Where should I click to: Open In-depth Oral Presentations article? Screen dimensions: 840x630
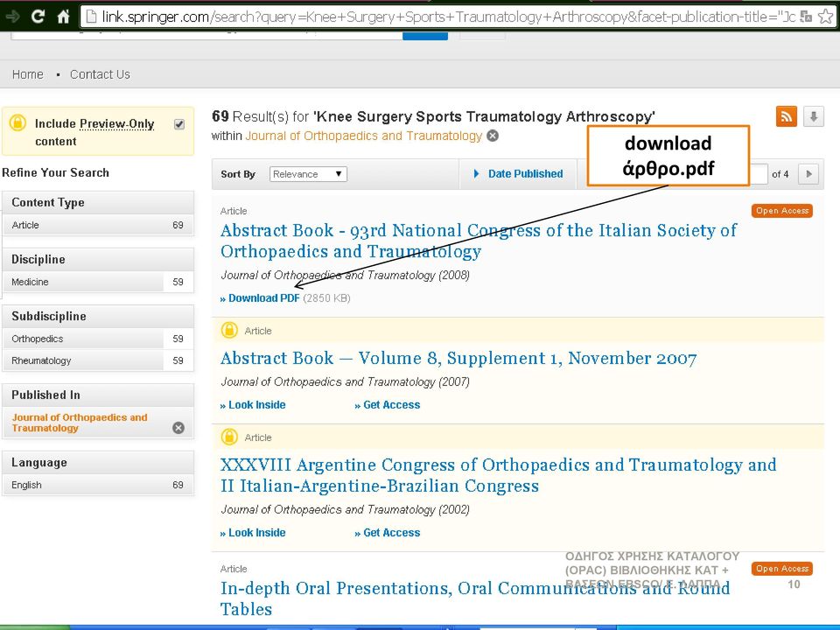[475, 598]
